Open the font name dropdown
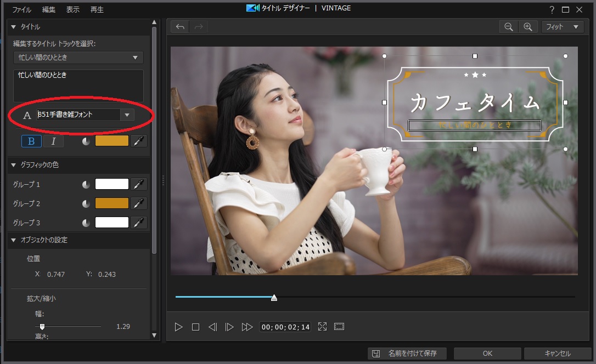The image size is (596, 364). pyautogui.click(x=127, y=115)
